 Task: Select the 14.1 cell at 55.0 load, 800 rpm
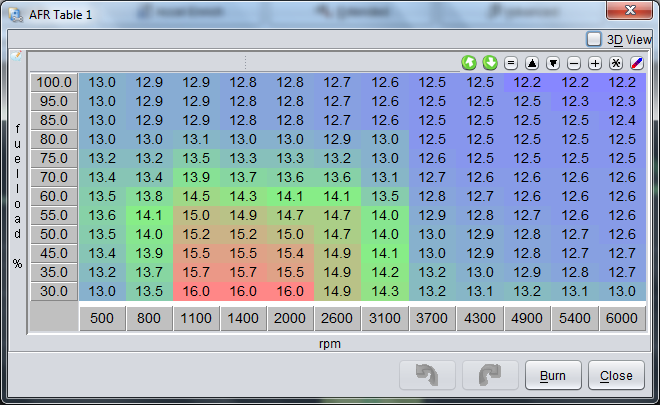pyautogui.click(x=149, y=216)
